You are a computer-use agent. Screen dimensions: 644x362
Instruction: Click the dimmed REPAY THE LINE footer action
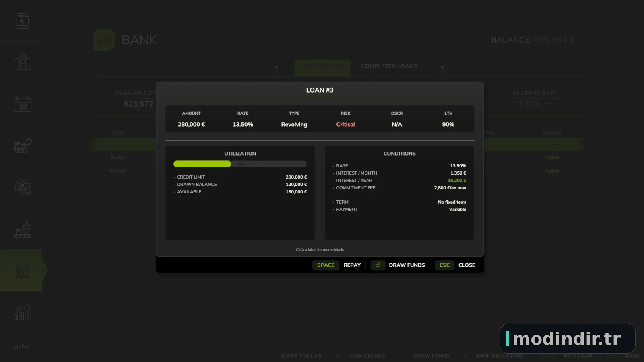[301, 356]
